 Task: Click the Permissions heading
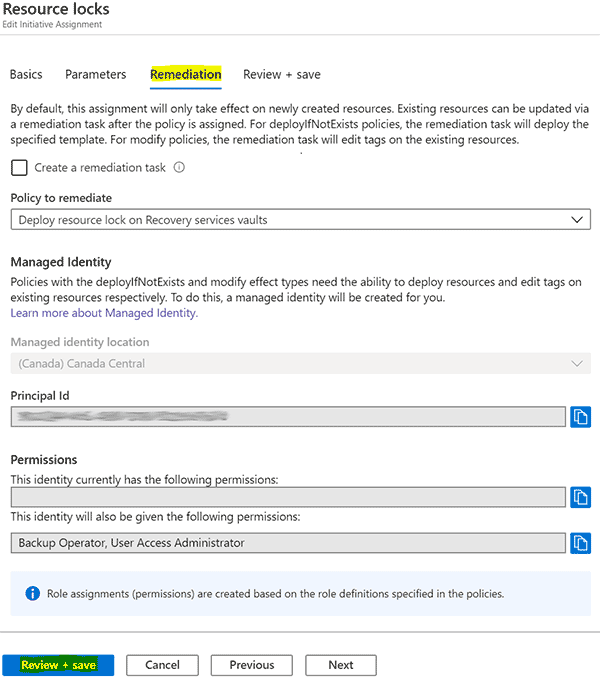point(44,460)
